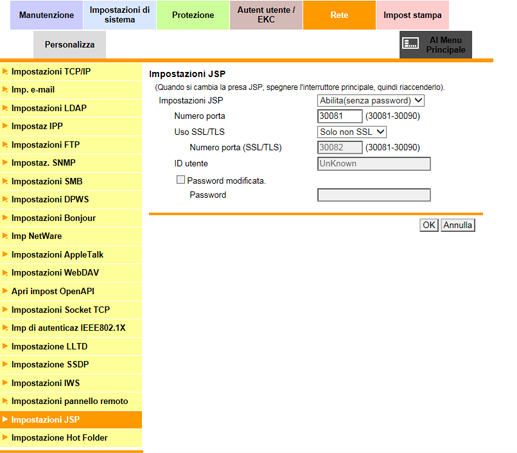
Task: Open the Impost stampa tab
Action: 413,15
